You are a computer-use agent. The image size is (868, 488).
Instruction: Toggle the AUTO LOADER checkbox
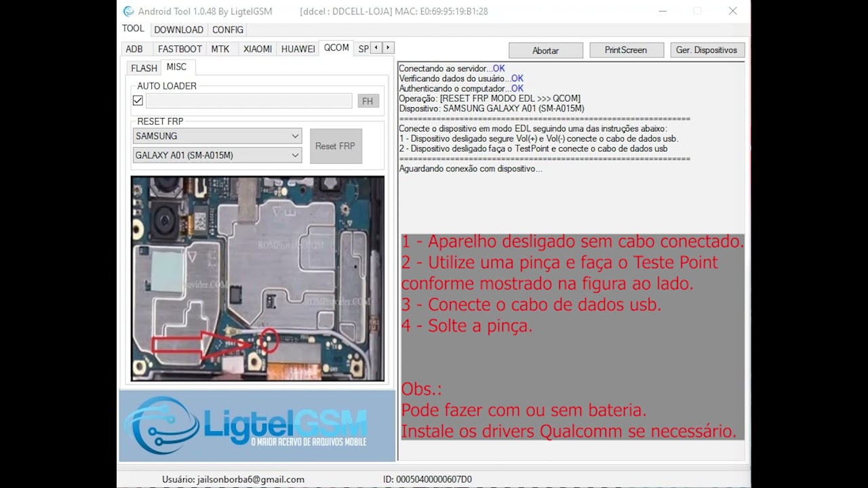[x=138, y=100]
